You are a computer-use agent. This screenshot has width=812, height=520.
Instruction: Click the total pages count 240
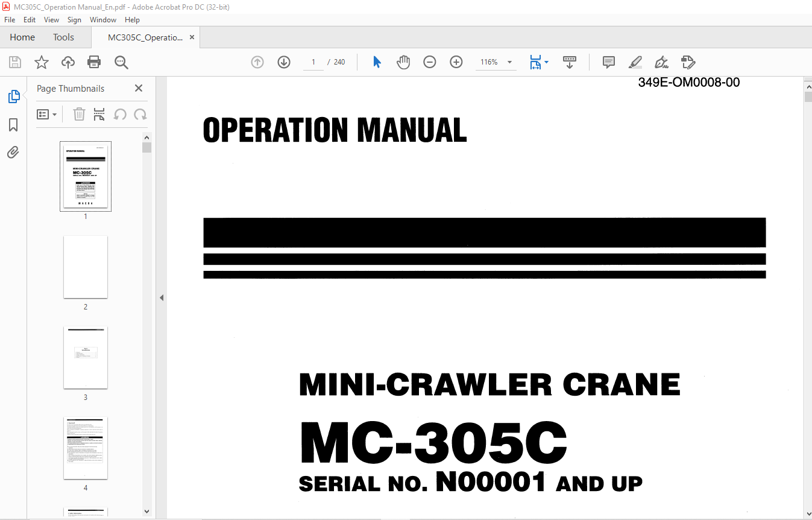point(339,62)
